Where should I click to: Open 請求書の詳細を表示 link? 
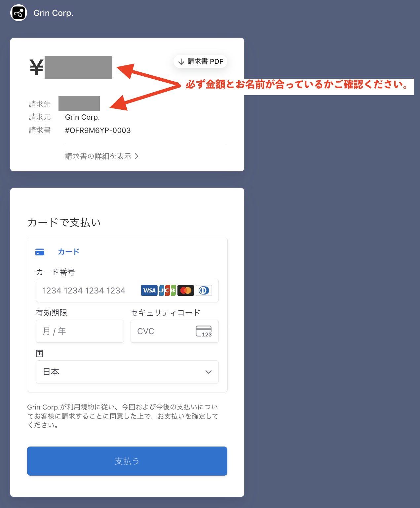tap(102, 156)
